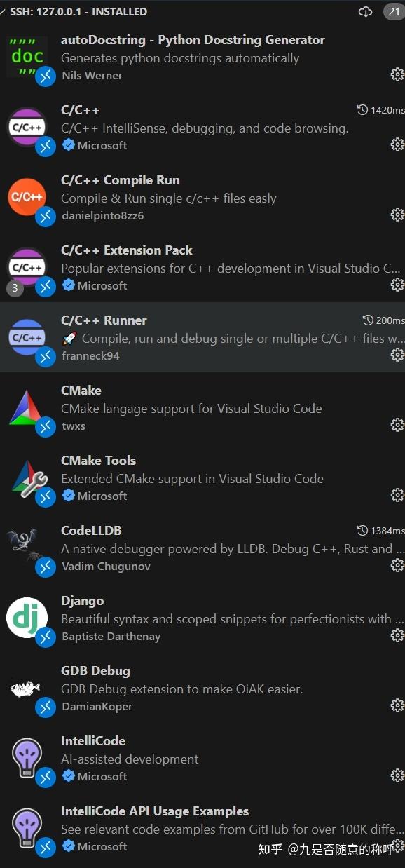The height and width of the screenshot is (868, 405).
Task: Open the franneck94 publisher name link
Action: click(x=90, y=355)
